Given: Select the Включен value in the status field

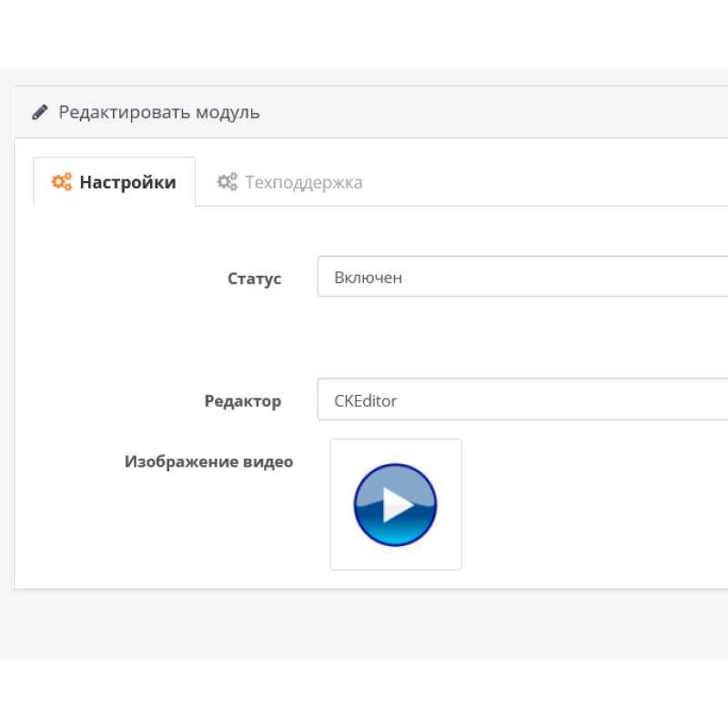Looking at the screenshot, I should tap(368, 278).
